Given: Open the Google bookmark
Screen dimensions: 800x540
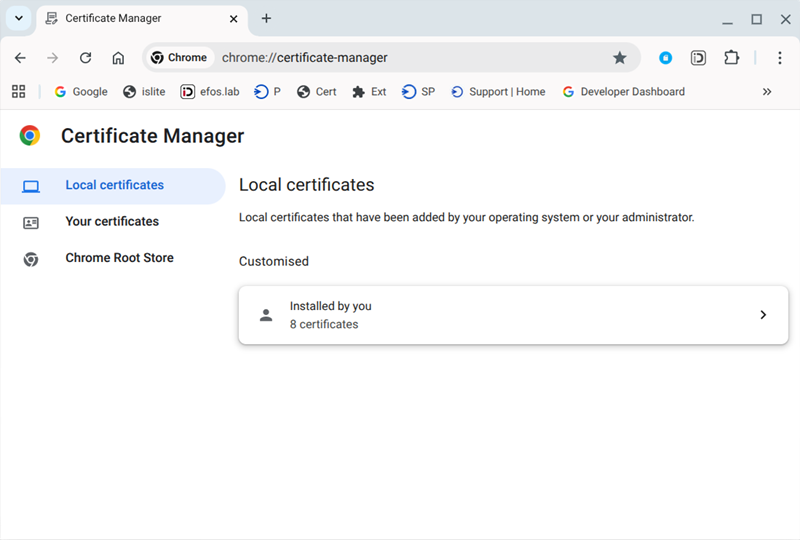Looking at the screenshot, I should pyautogui.click(x=81, y=91).
